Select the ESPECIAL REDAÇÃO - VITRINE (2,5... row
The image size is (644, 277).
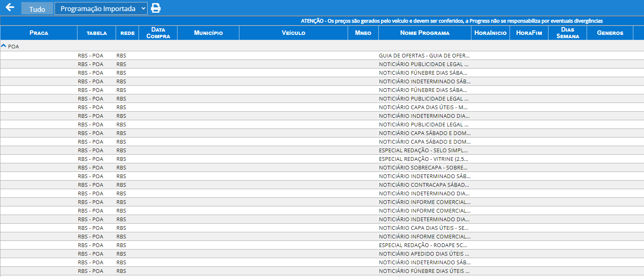pyautogui.click(x=322, y=159)
